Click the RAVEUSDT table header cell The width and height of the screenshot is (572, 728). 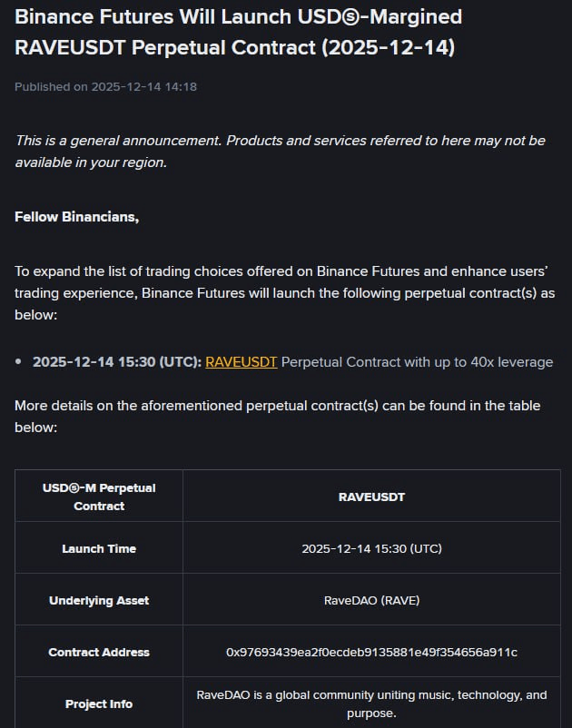[x=370, y=497]
